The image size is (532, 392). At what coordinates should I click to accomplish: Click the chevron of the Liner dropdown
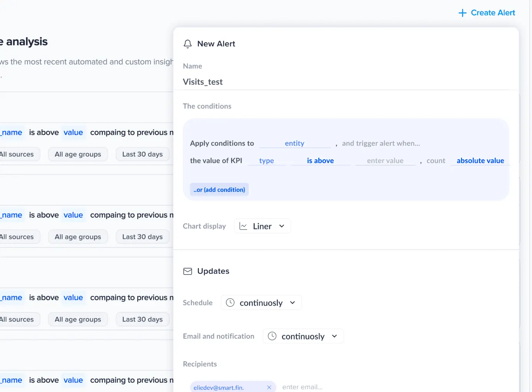(282, 226)
